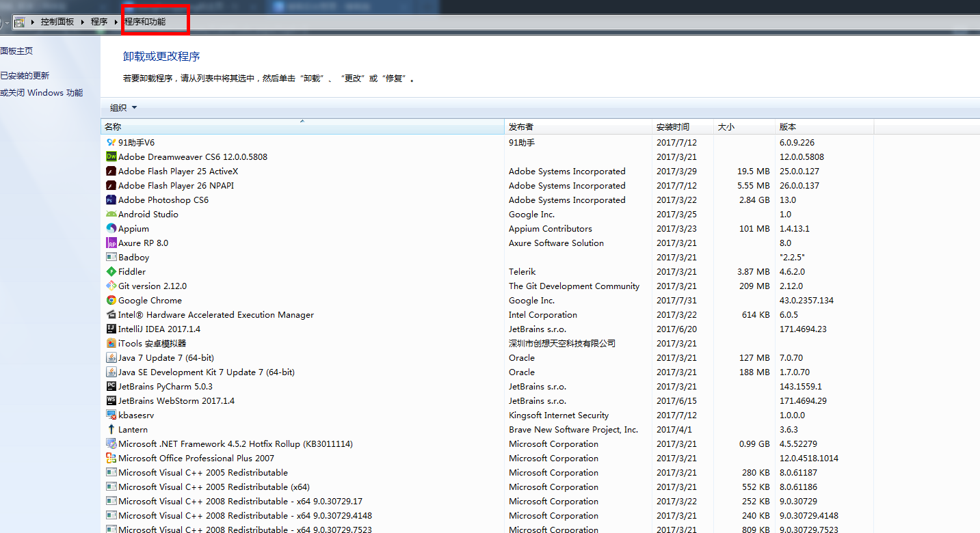Viewport: 980px width, 533px height.
Task: Click 程序 in the address bar
Action: coord(99,22)
